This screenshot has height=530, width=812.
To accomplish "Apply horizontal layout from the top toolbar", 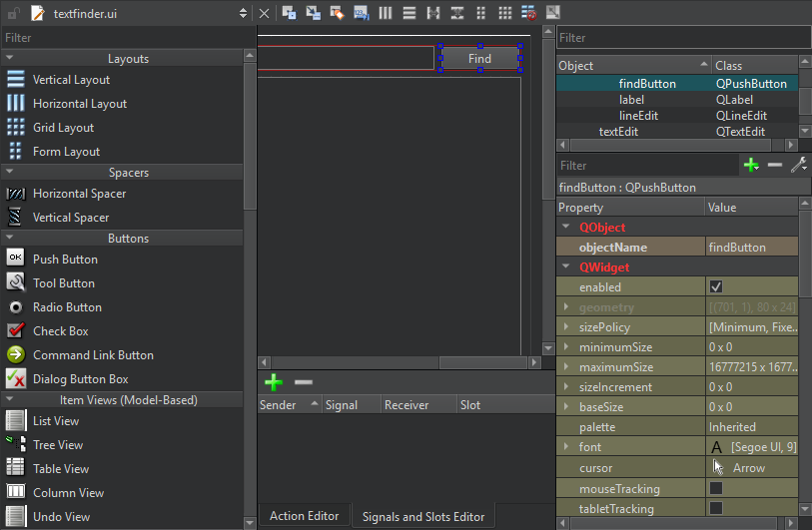I will pos(386,13).
